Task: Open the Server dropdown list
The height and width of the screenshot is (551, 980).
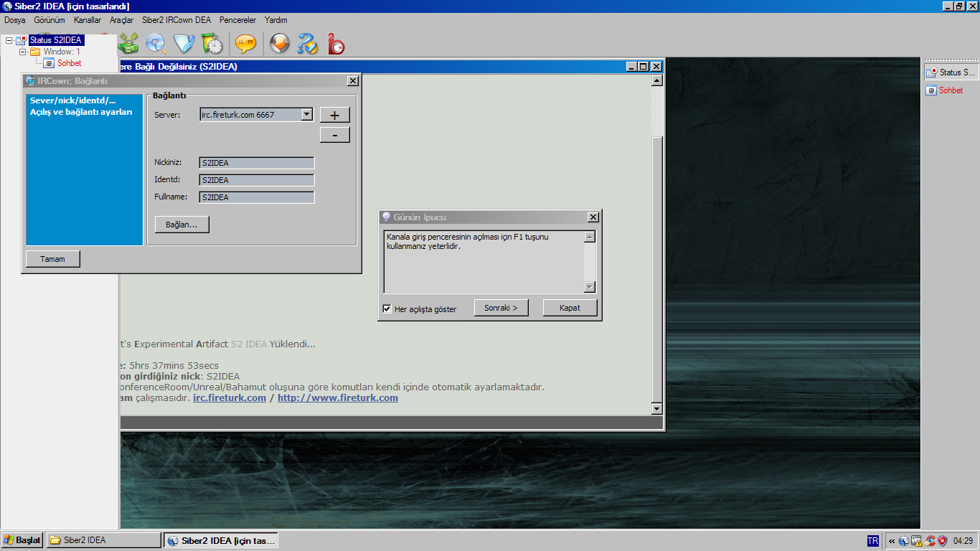Action: click(x=306, y=114)
